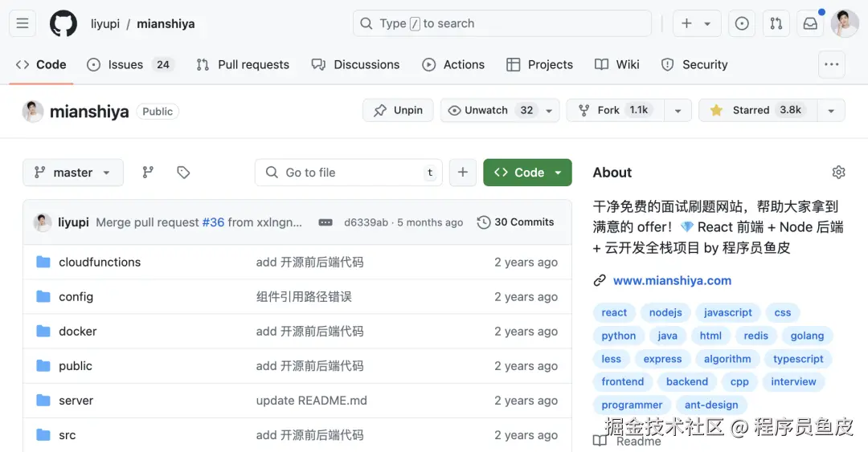Open Security tab

tap(694, 65)
